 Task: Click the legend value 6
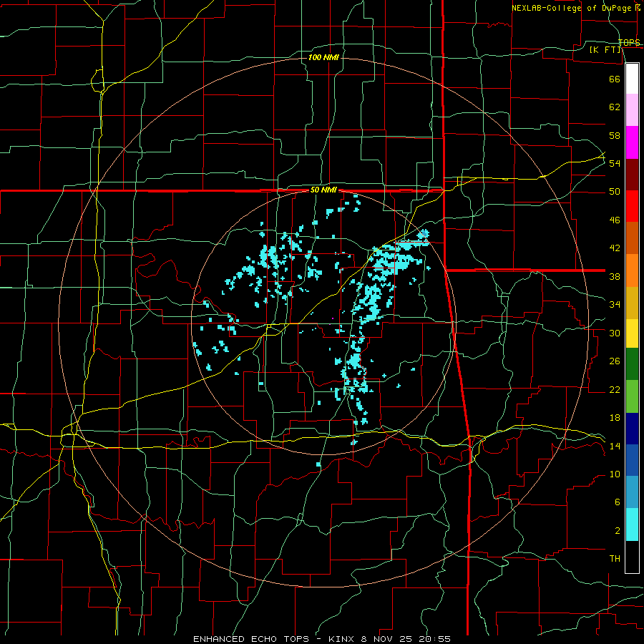tap(617, 502)
